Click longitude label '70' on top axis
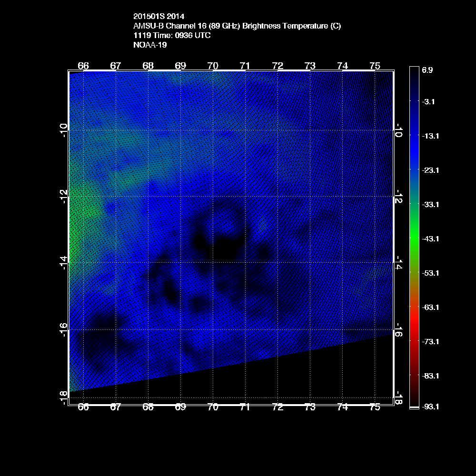 click(x=213, y=66)
